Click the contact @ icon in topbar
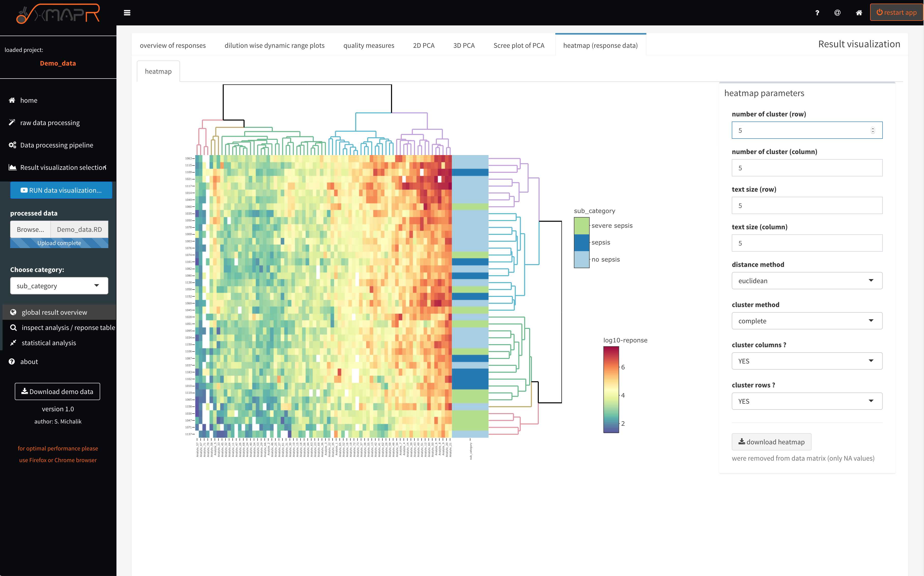Screen dimensions: 924x576 pyautogui.click(x=837, y=12)
